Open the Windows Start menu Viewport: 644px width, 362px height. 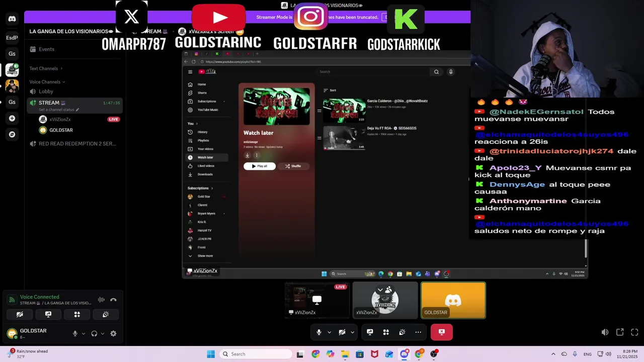click(x=211, y=354)
